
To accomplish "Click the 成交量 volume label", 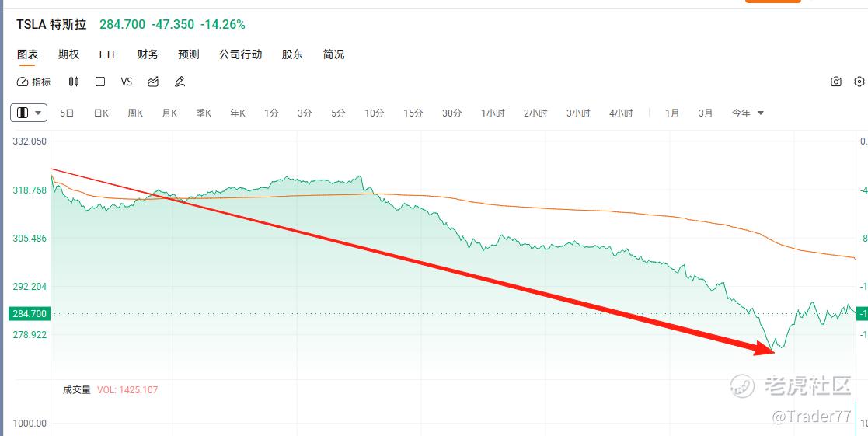I will (x=76, y=389).
